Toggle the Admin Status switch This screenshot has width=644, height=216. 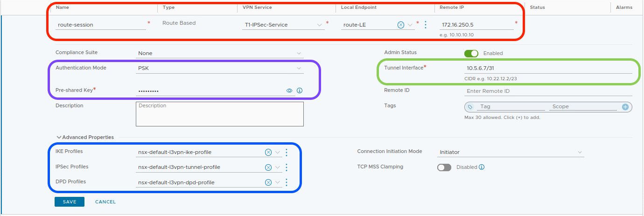[471, 53]
